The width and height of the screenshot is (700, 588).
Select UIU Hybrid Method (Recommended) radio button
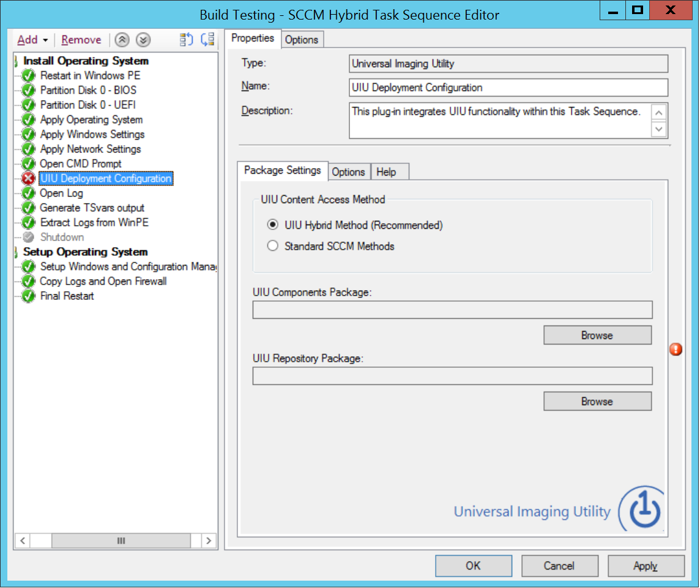tap(273, 225)
